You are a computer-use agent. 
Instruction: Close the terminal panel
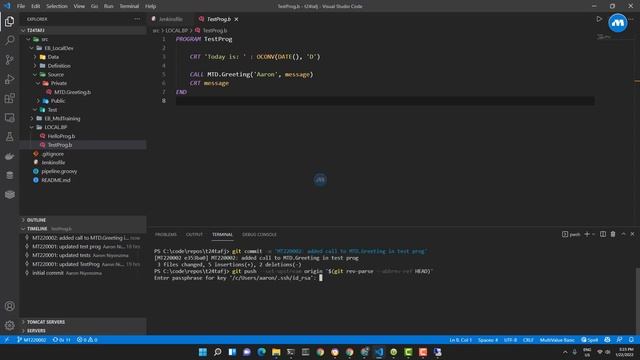tap(632, 234)
